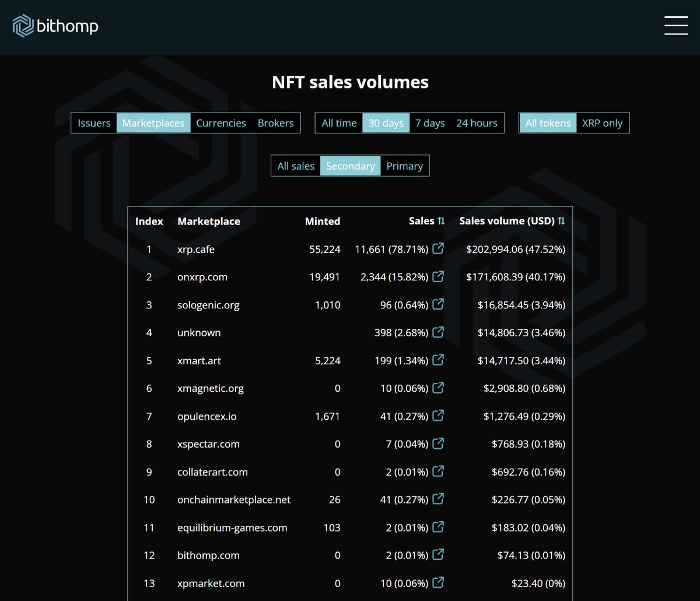Switch to the All sales view
Viewport: 700px width, 601px height.
coord(296,166)
